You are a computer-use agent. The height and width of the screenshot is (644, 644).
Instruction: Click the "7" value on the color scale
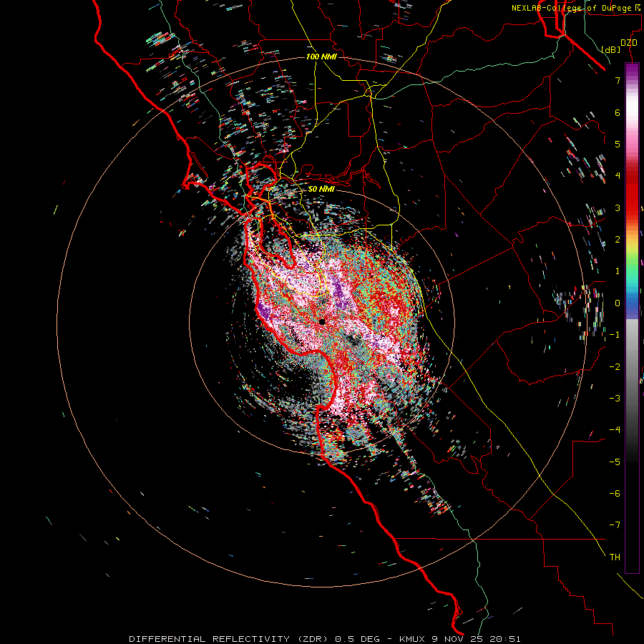point(618,80)
